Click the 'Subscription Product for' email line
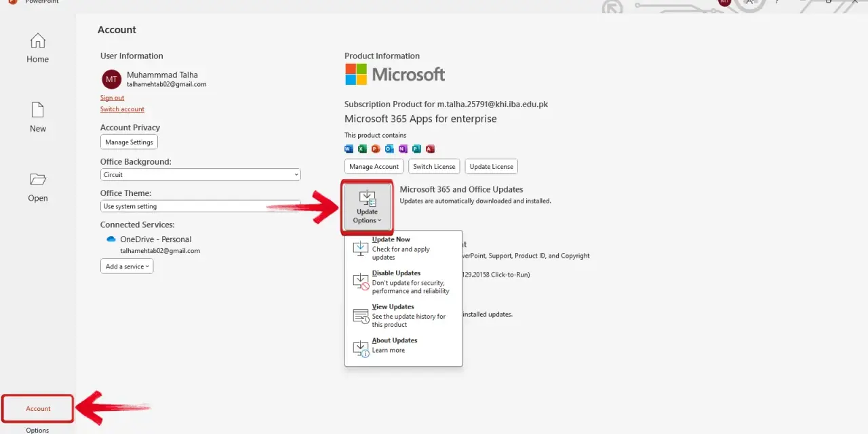 pos(446,104)
